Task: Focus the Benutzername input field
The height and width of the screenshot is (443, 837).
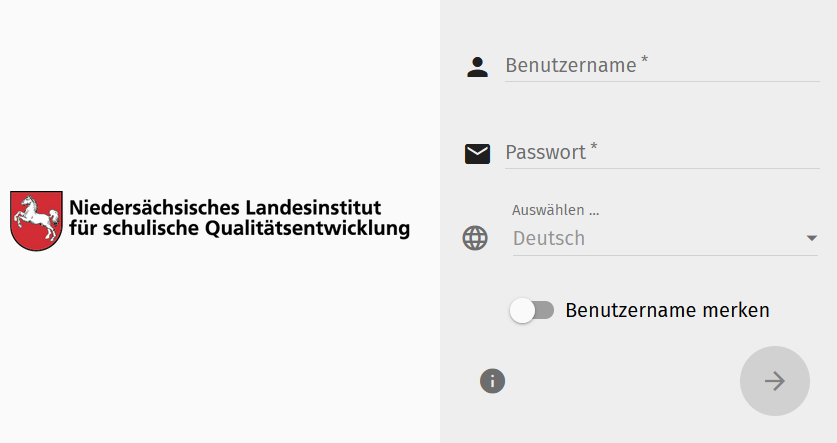Action: pyautogui.click(x=662, y=66)
